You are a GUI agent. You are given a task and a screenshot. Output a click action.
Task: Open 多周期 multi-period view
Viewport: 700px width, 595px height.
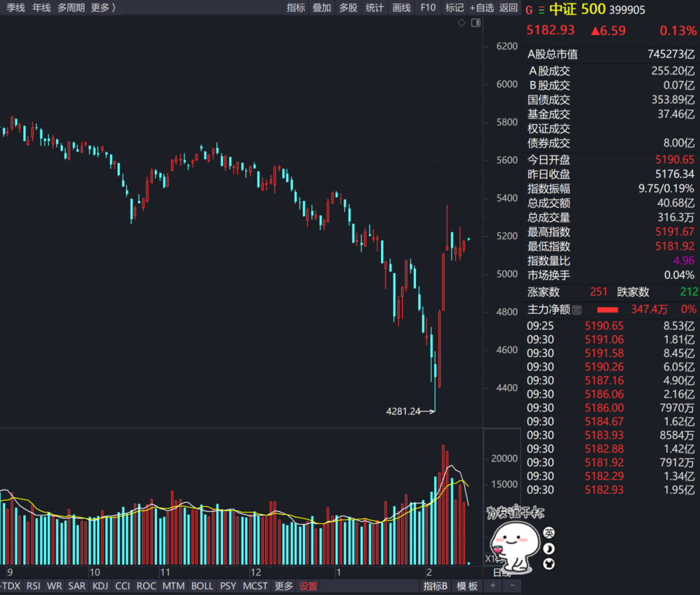[71, 8]
